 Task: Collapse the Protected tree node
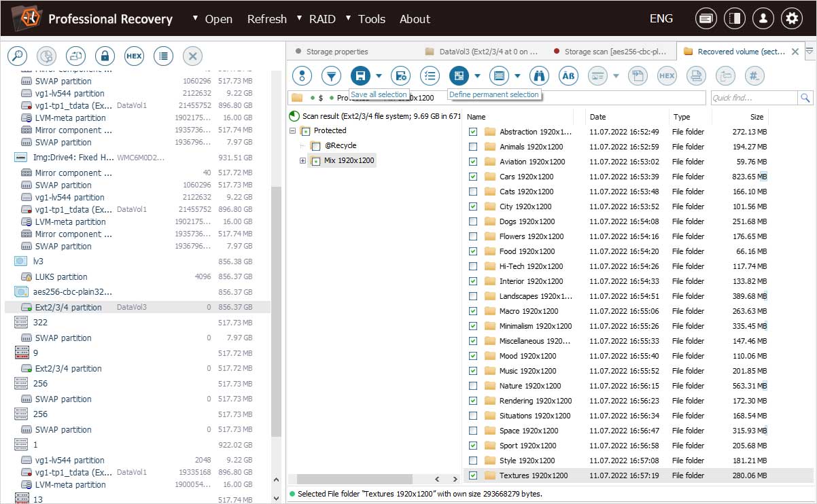click(x=292, y=130)
